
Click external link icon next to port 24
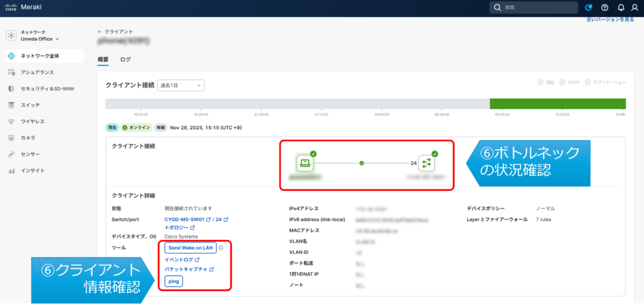point(226,220)
